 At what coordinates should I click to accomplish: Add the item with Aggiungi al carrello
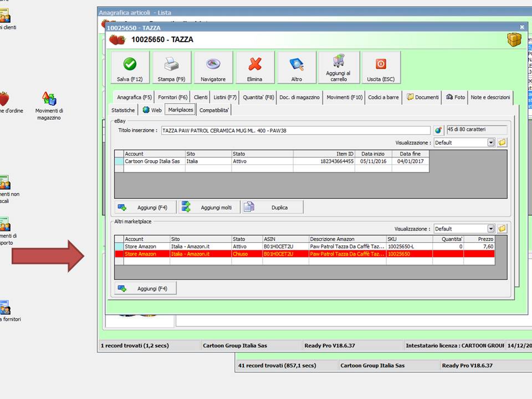point(339,68)
